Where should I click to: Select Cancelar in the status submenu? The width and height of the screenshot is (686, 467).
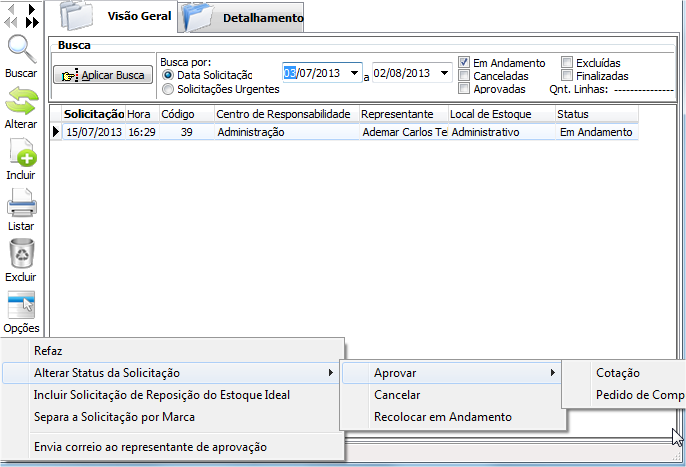(x=396, y=395)
